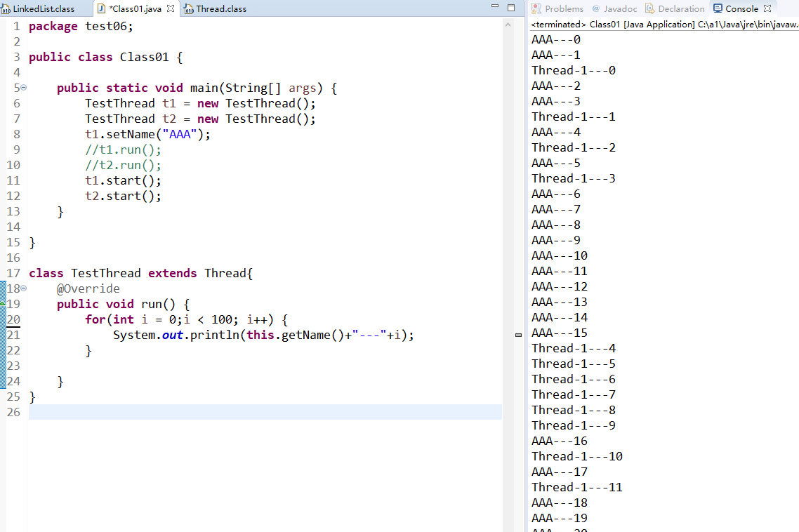This screenshot has width=799, height=532.
Task: Click the commented '//t1.run();' line
Action: tap(123, 149)
